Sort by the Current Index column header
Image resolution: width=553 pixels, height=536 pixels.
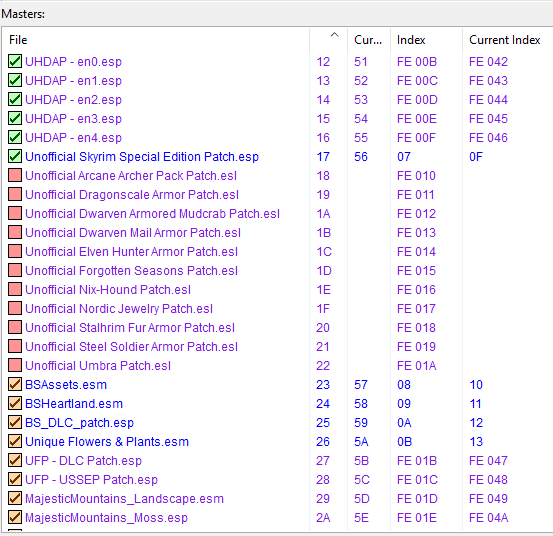pos(508,40)
